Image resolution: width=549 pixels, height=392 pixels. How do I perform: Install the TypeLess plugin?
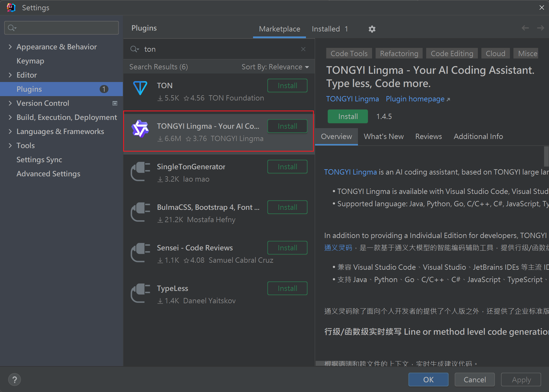[287, 288]
